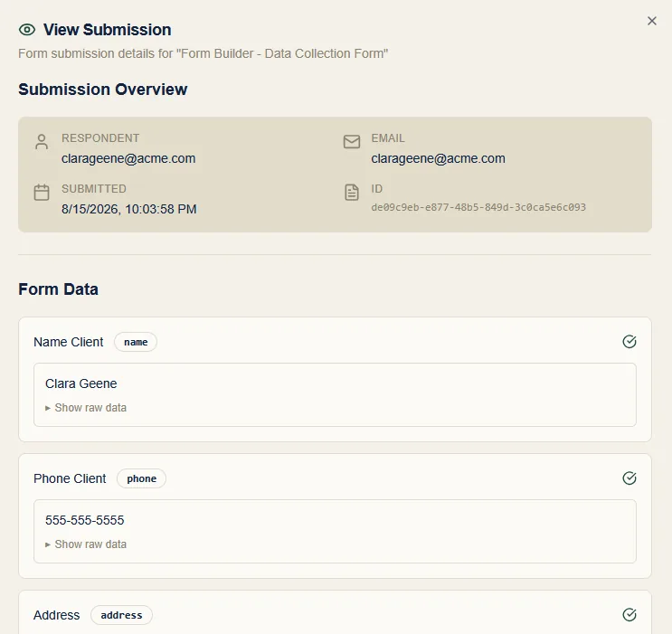Click the phone field-type badge
Screen dimensions: 672x634
coord(141,478)
